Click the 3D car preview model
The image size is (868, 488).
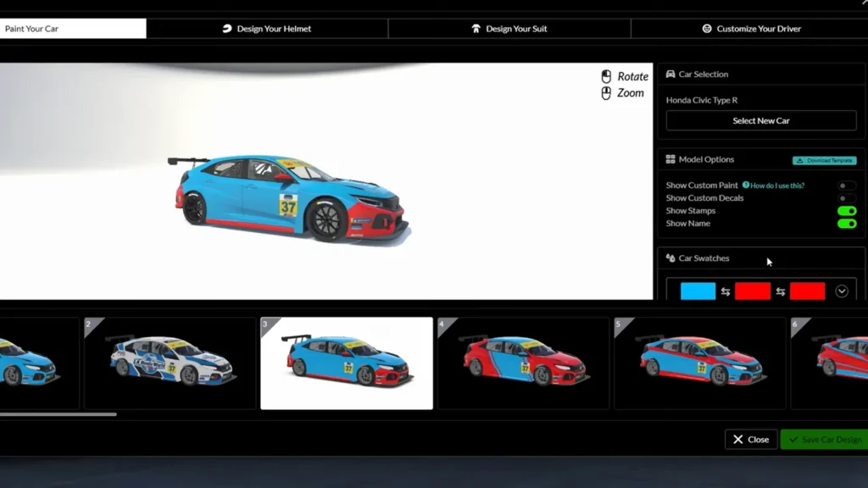pyautogui.click(x=291, y=198)
